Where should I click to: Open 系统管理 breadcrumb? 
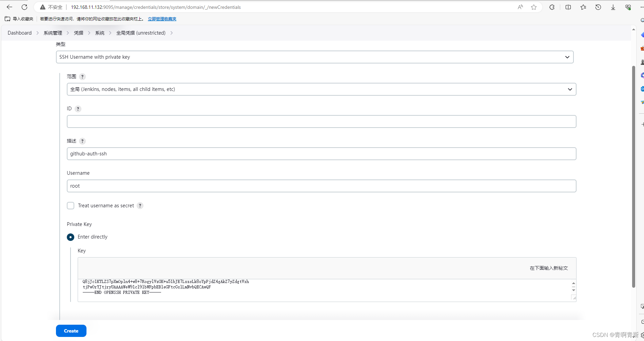tap(53, 33)
